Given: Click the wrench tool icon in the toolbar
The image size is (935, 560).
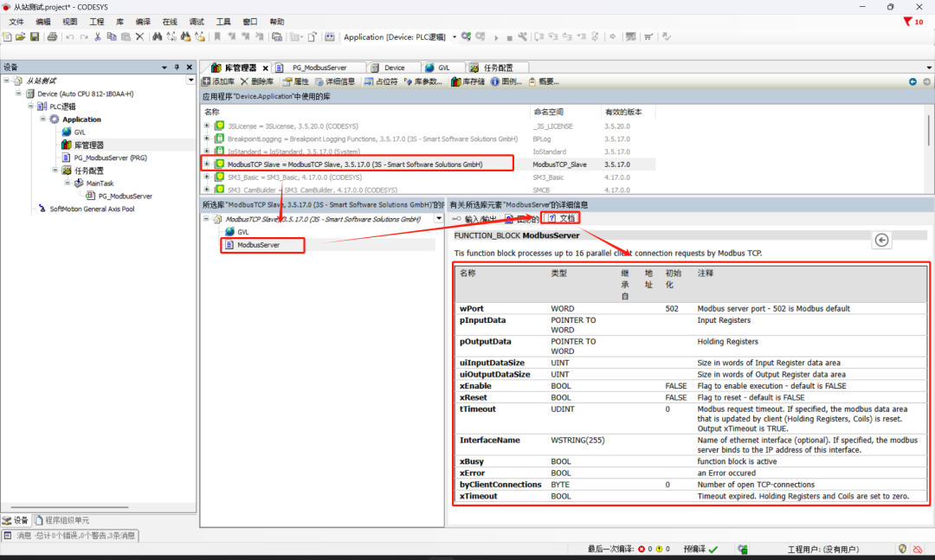Looking at the screenshot, I should click(523, 37).
